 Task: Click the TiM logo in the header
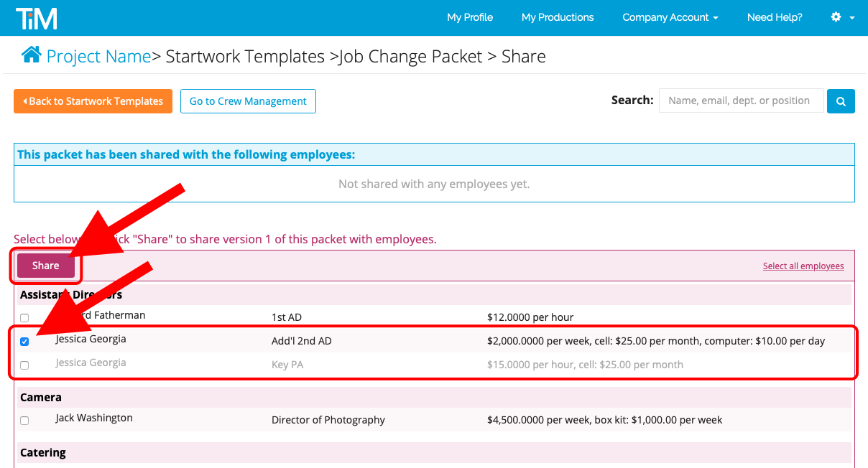tap(36, 17)
